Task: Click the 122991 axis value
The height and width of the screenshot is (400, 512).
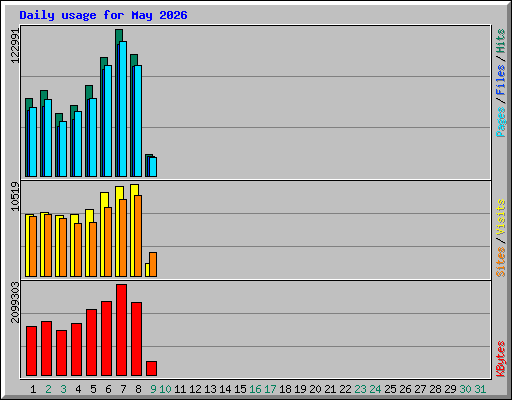Action: tap(15, 46)
